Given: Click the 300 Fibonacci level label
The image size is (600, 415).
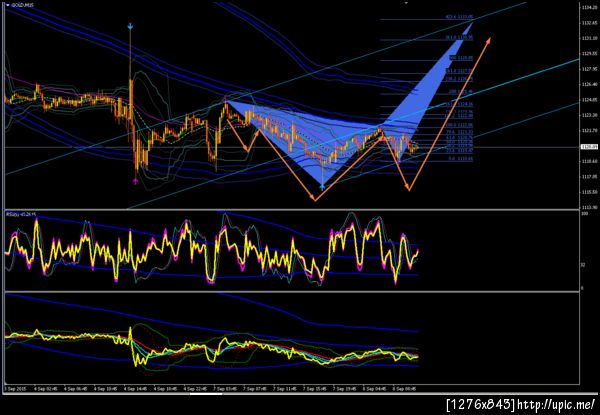Looking at the screenshot, I should pos(461,58).
